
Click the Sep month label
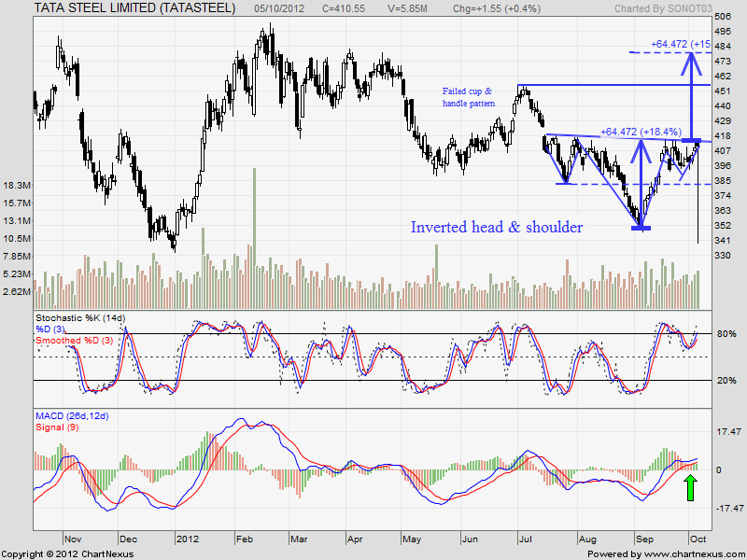[x=644, y=539]
